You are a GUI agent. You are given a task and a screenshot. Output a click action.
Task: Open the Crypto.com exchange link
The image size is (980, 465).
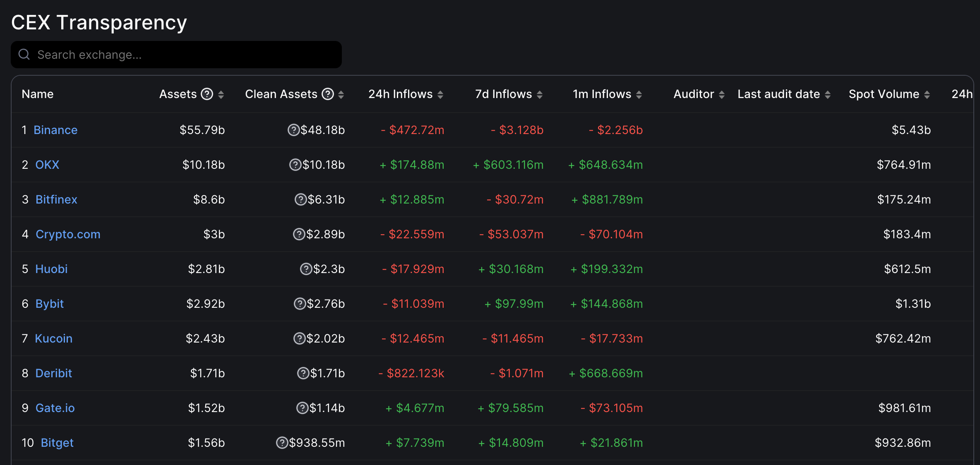pyautogui.click(x=68, y=234)
